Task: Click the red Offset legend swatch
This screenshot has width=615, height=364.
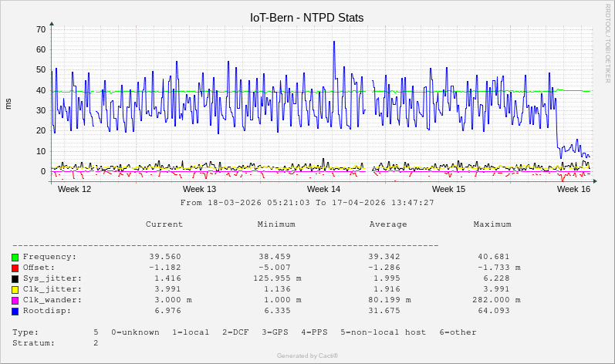Action: 15,268
